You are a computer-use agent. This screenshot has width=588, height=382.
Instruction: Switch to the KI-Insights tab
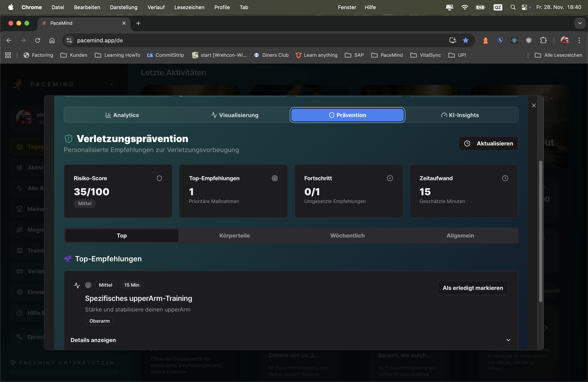click(x=460, y=115)
